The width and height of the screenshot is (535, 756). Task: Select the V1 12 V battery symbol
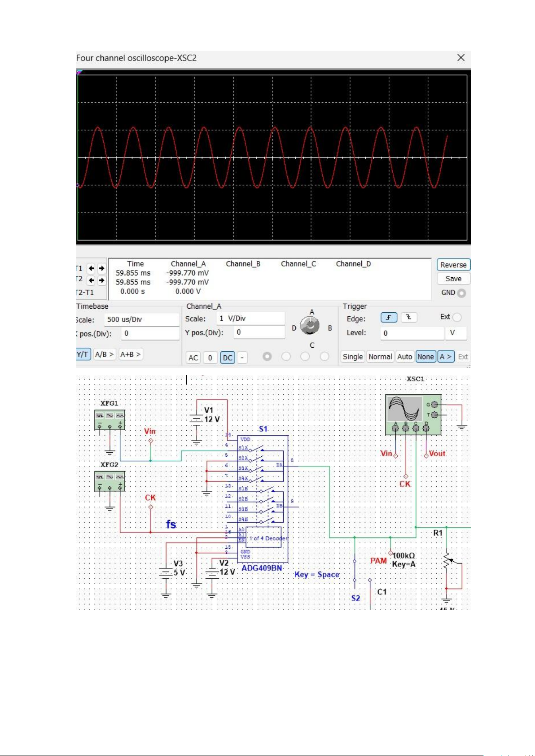point(196,420)
